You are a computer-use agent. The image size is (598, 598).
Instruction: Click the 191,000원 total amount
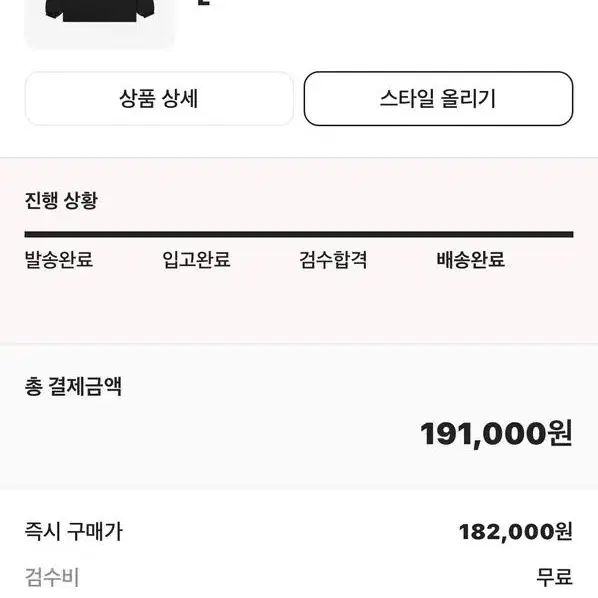point(496,434)
